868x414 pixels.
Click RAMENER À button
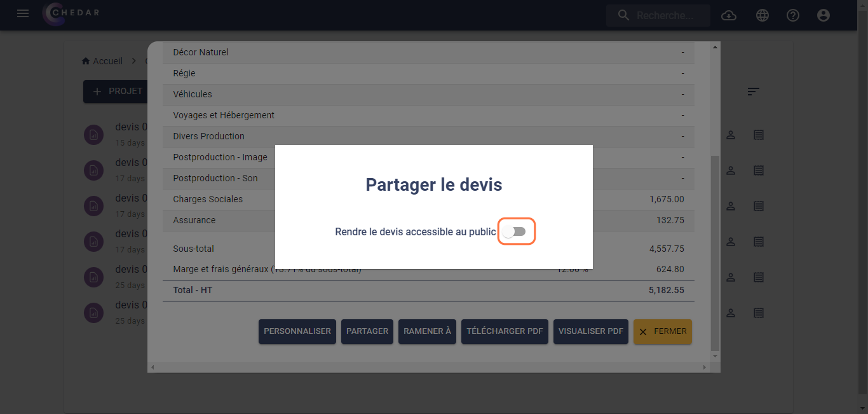[427, 331]
